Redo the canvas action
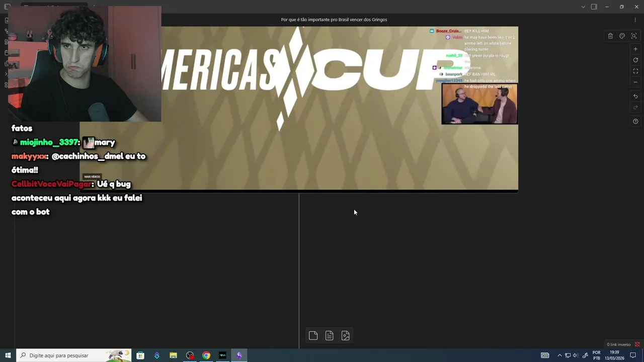 (635, 107)
